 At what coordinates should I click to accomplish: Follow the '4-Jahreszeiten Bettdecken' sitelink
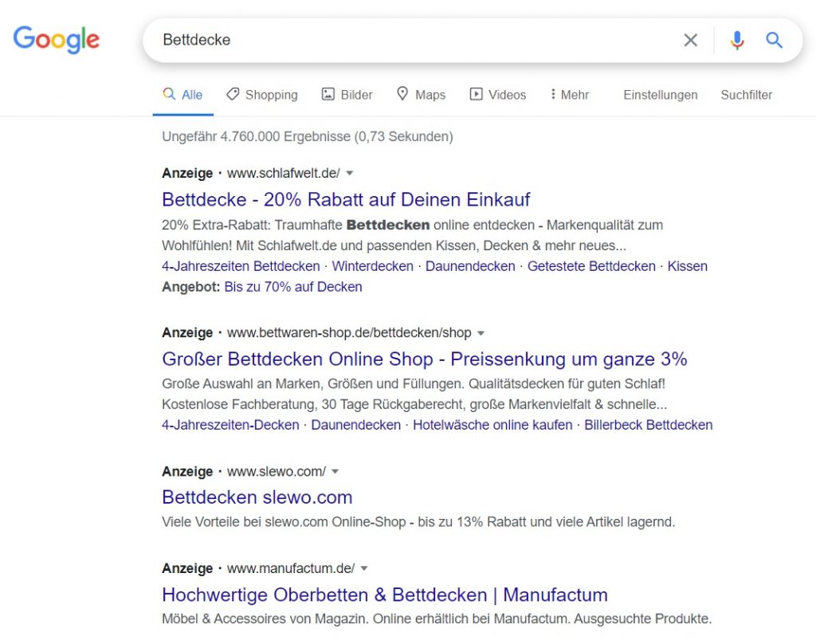click(x=241, y=266)
